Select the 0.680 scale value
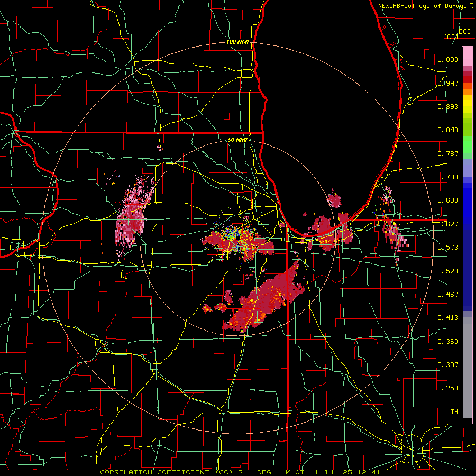Screen dimensions: 476x476 (x=448, y=200)
